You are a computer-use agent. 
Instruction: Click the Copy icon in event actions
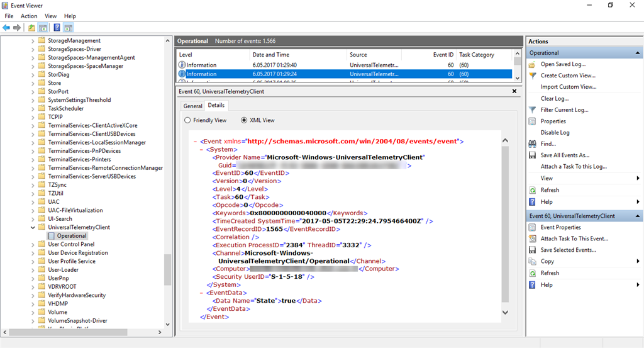532,261
